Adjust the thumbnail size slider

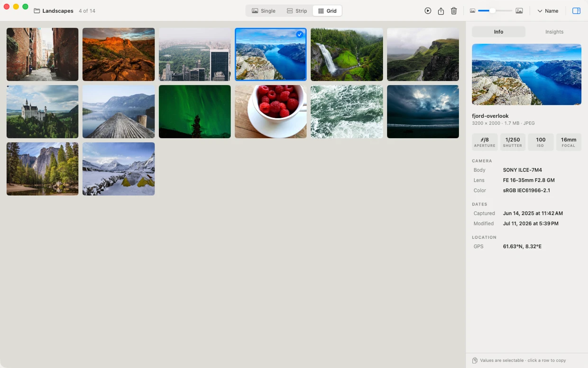point(495,11)
